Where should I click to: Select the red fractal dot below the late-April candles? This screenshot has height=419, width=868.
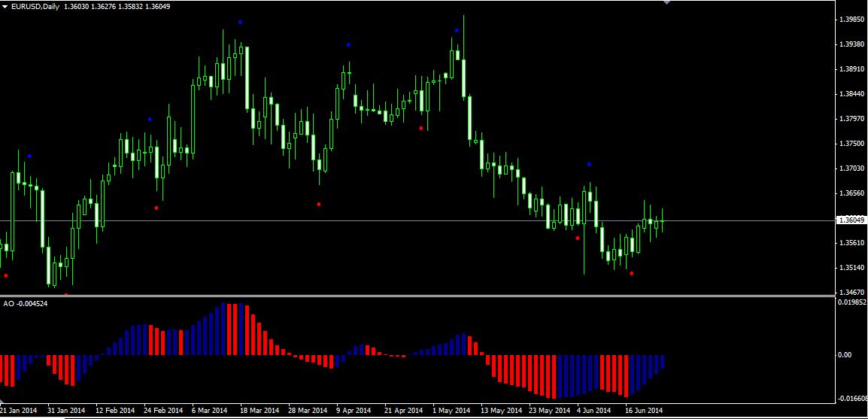click(420, 128)
